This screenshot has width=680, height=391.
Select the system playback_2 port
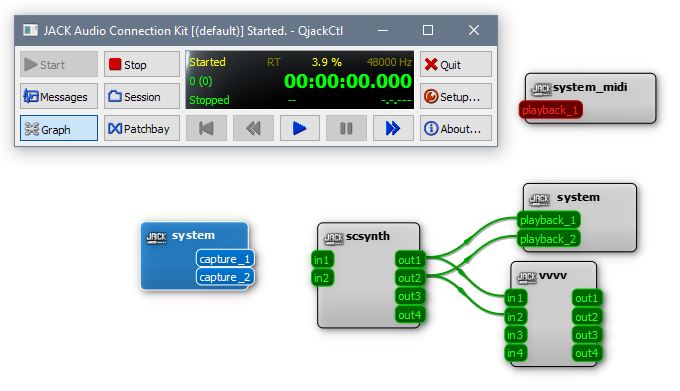548,239
